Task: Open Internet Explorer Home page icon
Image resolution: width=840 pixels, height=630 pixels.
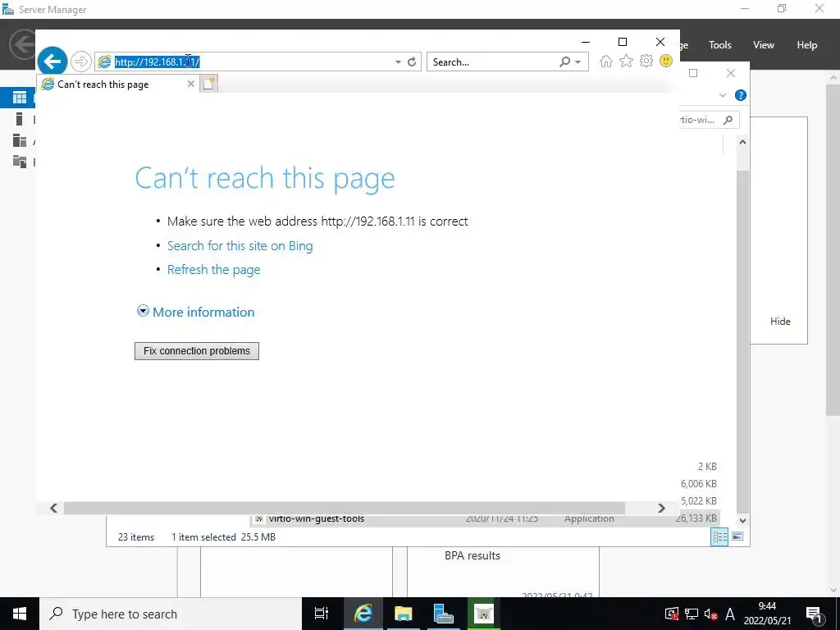Action: point(606,62)
